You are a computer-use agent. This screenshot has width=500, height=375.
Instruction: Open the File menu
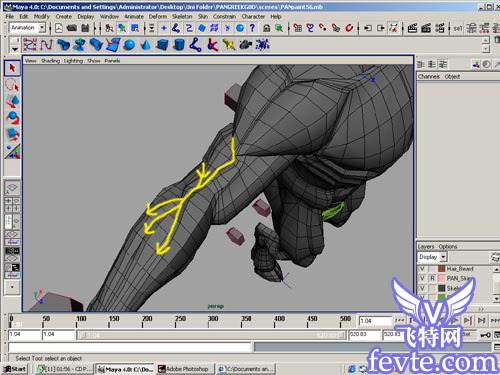click(10, 16)
